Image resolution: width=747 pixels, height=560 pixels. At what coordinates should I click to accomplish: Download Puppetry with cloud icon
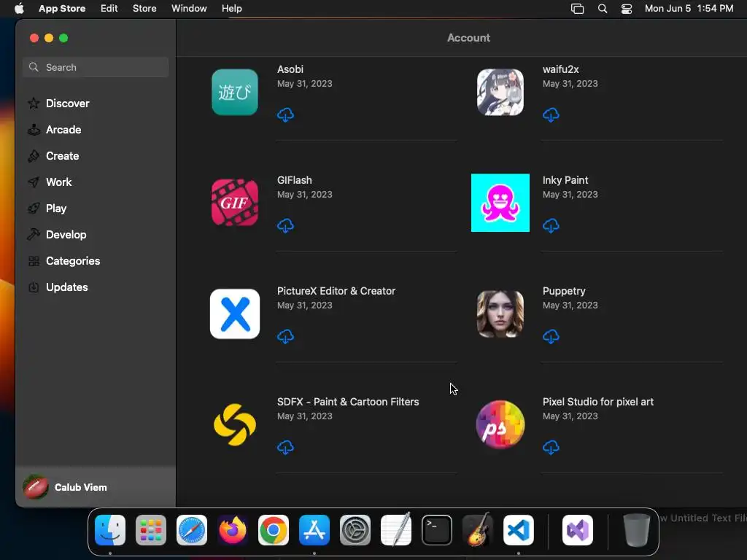pos(551,337)
